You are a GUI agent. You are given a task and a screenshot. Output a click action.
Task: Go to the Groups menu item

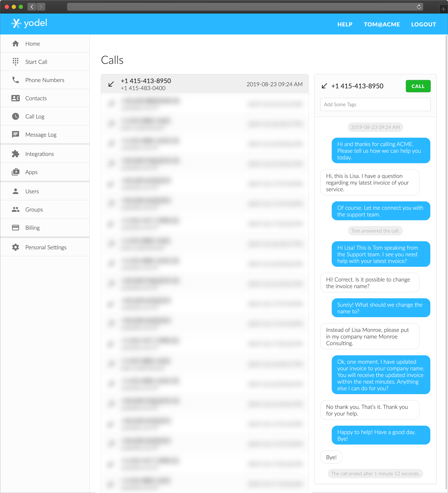pyautogui.click(x=45, y=209)
